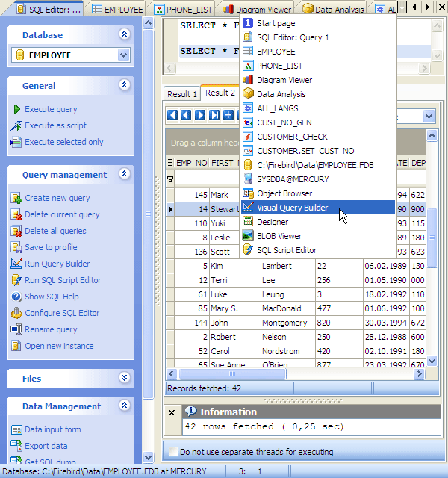448x478 pixels.
Task: Collapse the Database panel
Action: coord(125,34)
